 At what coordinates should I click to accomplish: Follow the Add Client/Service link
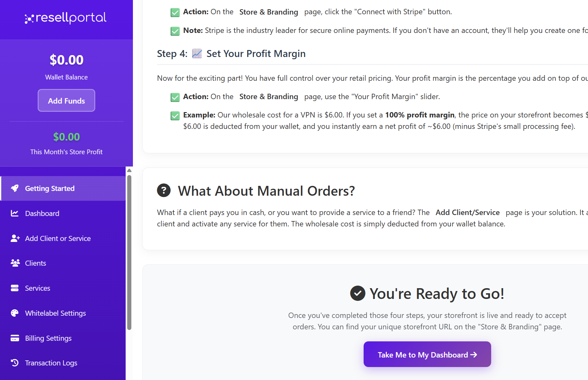coord(467,212)
